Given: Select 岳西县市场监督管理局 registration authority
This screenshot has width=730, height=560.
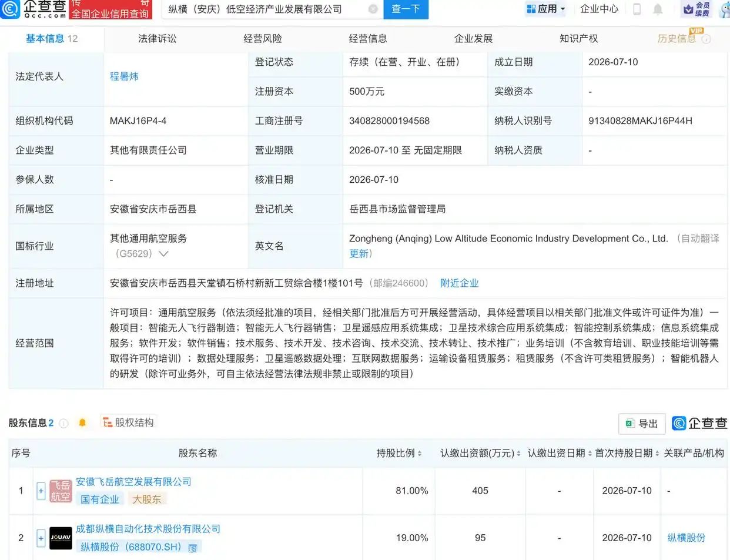Looking at the screenshot, I should [x=397, y=209].
